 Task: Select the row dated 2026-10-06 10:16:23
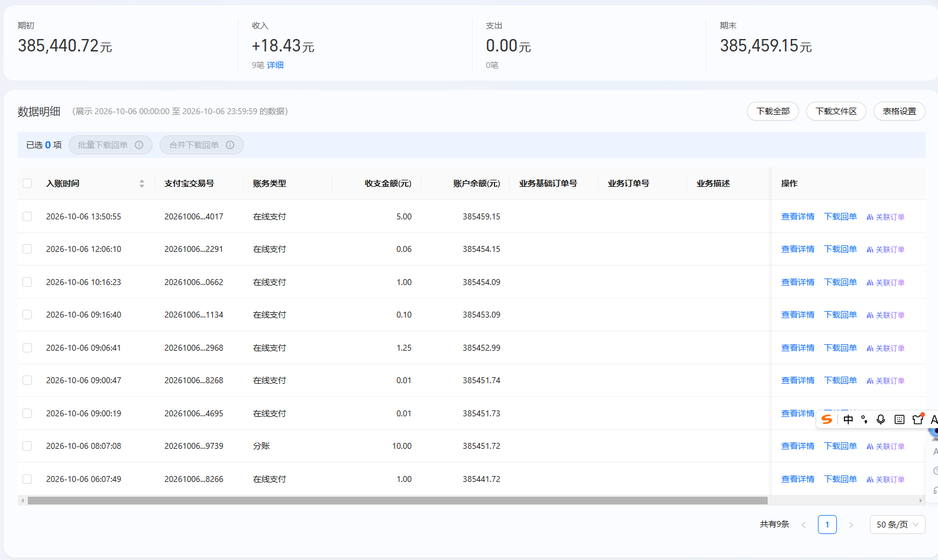coord(27,282)
